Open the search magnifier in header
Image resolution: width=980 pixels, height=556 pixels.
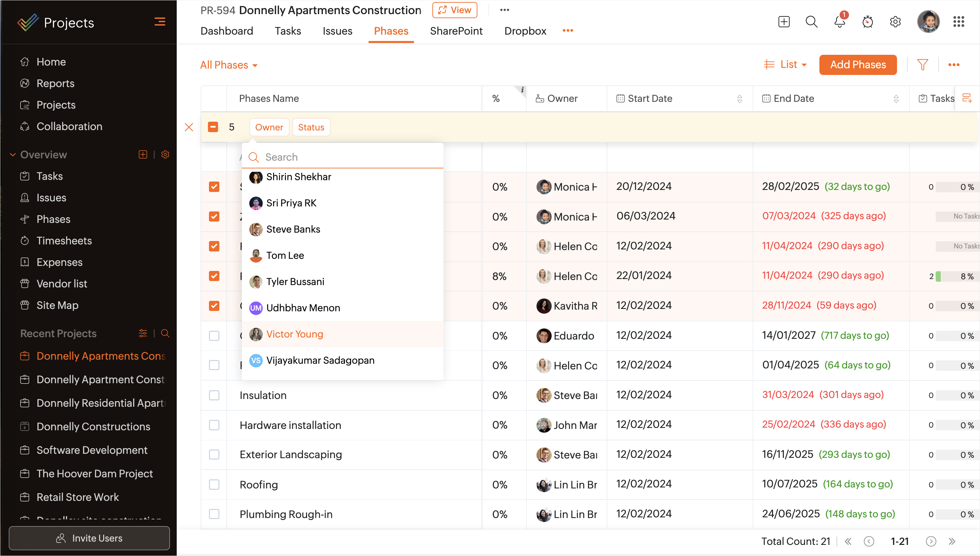coord(811,22)
